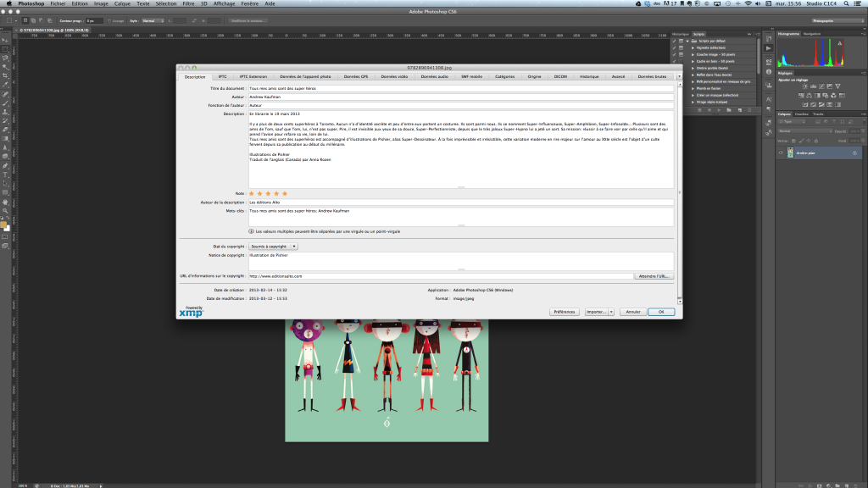The height and width of the screenshot is (488, 868).
Task: Toggle checkmark for Vignette (sélection) script
Action: pyautogui.click(x=674, y=47)
